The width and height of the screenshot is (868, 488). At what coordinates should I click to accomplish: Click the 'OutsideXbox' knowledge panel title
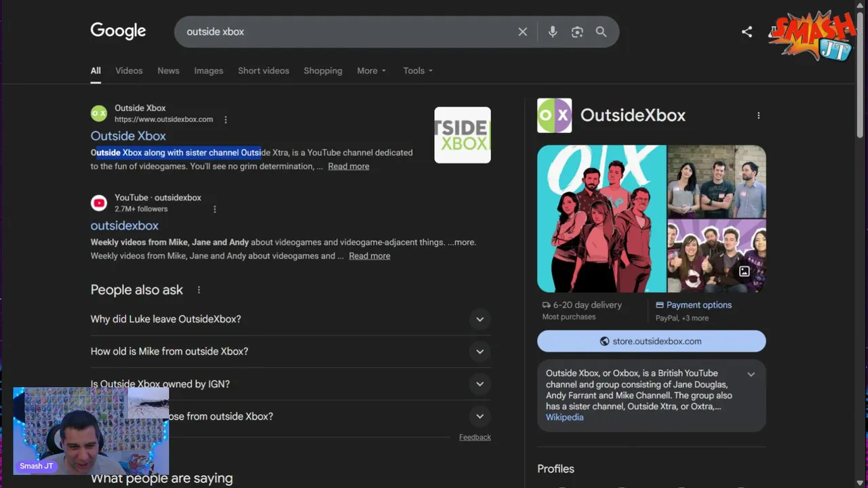tap(633, 115)
